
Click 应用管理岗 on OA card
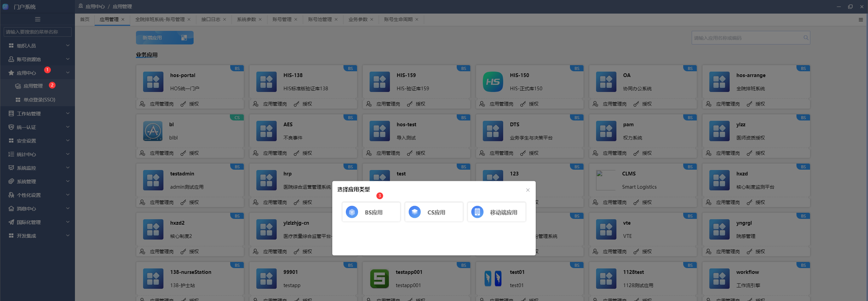[614, 104]
